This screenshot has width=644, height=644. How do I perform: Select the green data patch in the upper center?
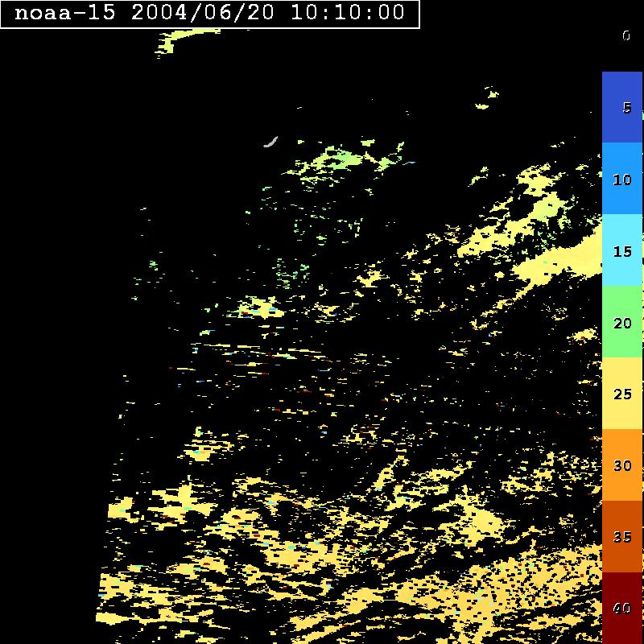pos(338,159)
